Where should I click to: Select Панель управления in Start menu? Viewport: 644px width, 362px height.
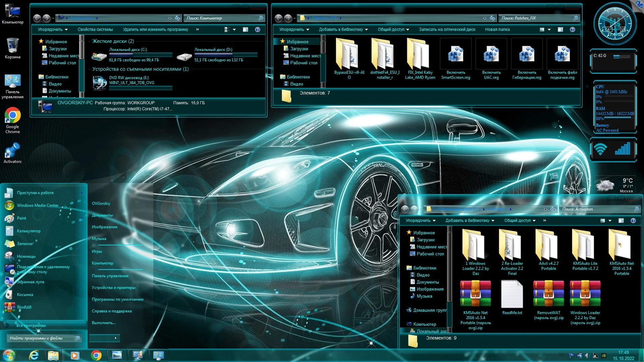pyautogui.click(x=110, y=276)
